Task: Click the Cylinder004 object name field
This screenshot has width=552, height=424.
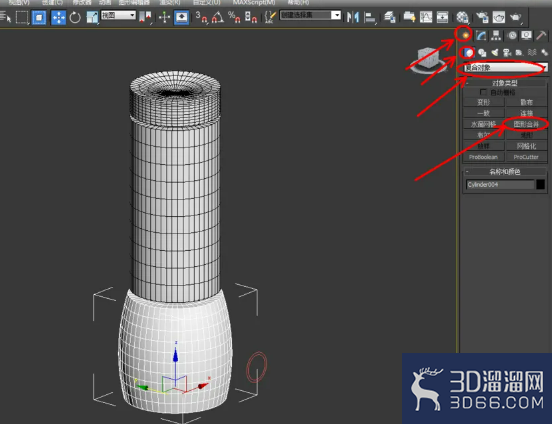Action: pyautogui.click(x=500, y=185)
